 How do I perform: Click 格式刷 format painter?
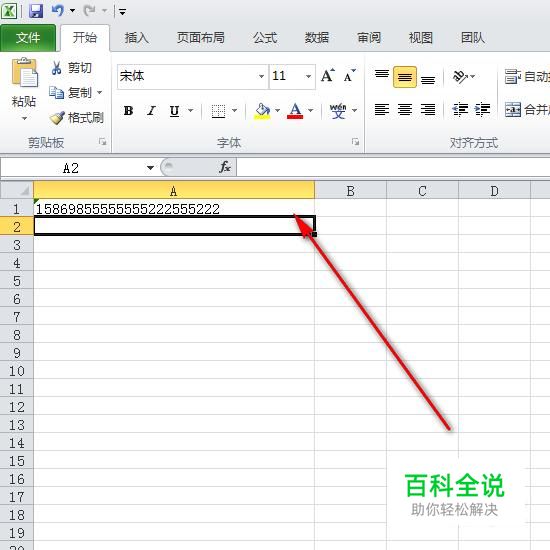(77, 118)
